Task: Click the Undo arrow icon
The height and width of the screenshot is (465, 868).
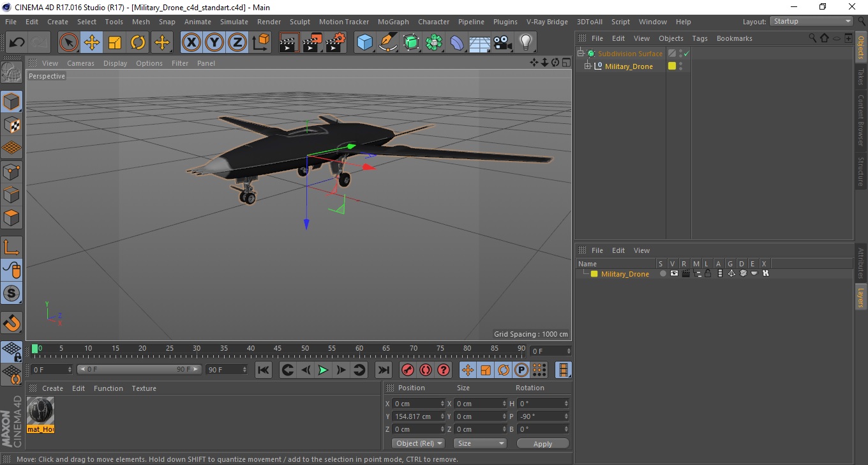Action: [17, 43]
